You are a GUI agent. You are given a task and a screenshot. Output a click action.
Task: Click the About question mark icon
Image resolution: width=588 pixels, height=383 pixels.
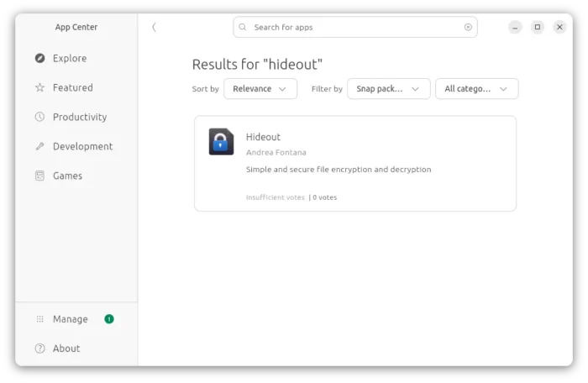click(x=39, y=349)
